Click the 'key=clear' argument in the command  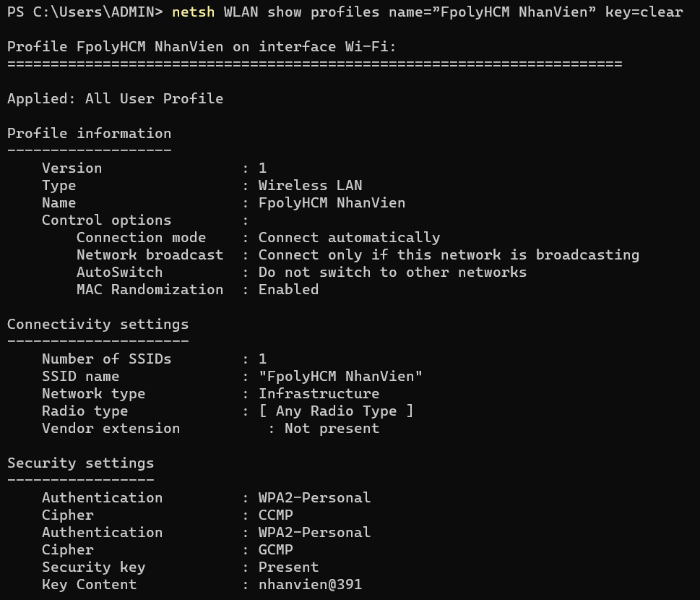[644, 12]
